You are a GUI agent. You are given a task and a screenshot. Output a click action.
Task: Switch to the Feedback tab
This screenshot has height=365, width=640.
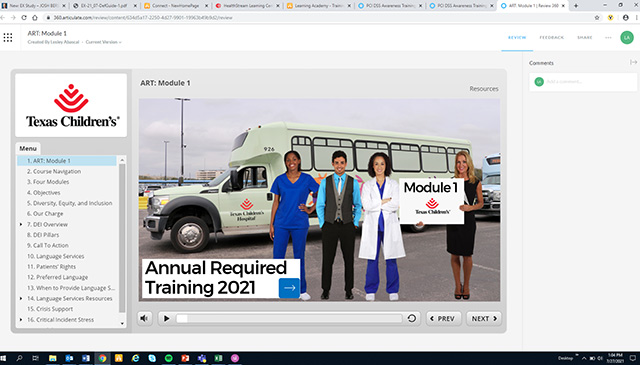click(551, 38)
